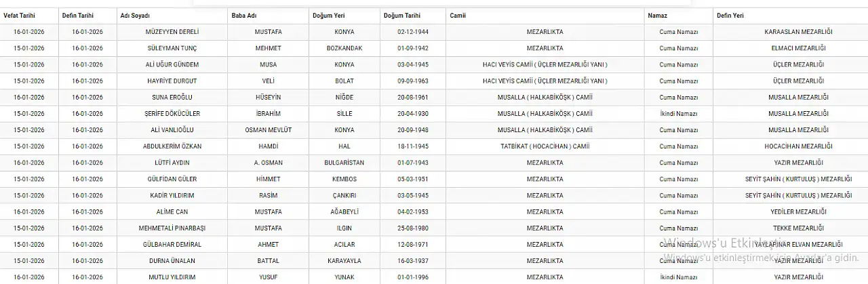Image resolution: width=868 pixels, height=284 pixels.
Task: Select the MÜZEYYEN DERELİ name cell
Action: (172, 32)
